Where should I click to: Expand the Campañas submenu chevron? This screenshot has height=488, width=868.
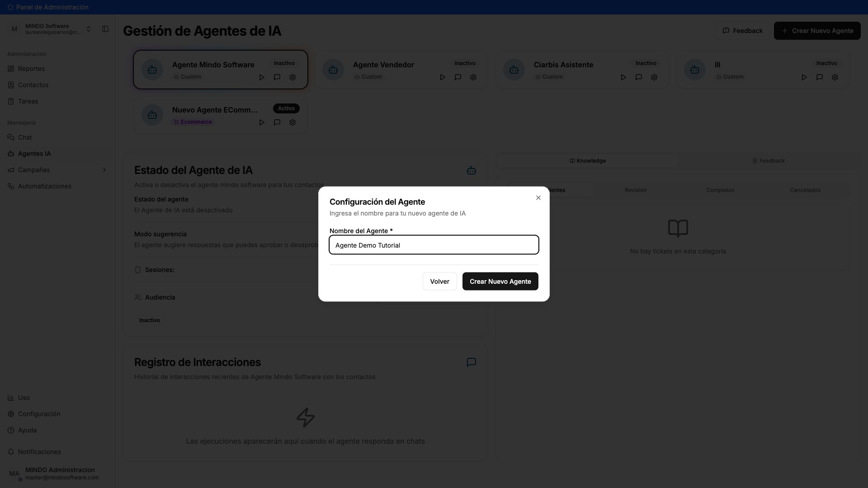coord(104,170)
